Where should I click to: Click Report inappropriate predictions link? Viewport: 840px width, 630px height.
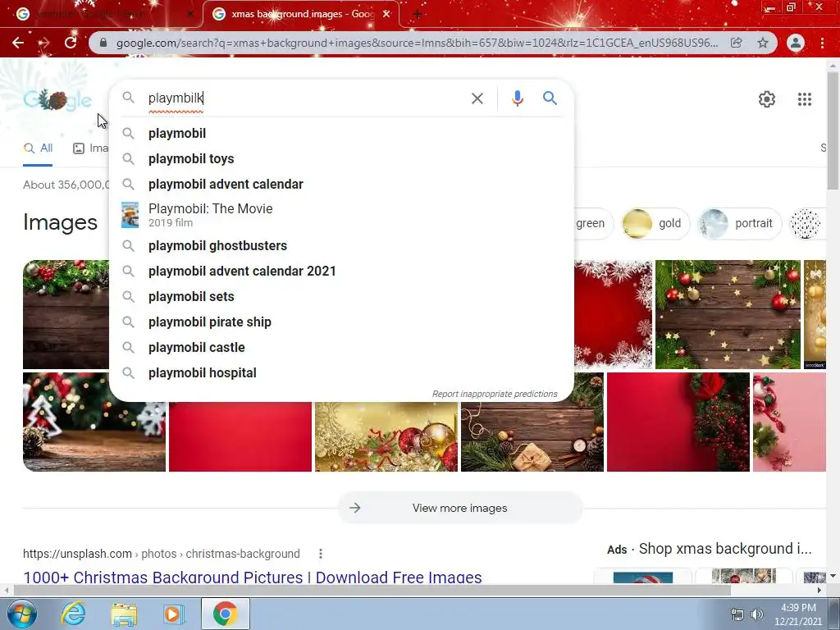pos(495,394)
